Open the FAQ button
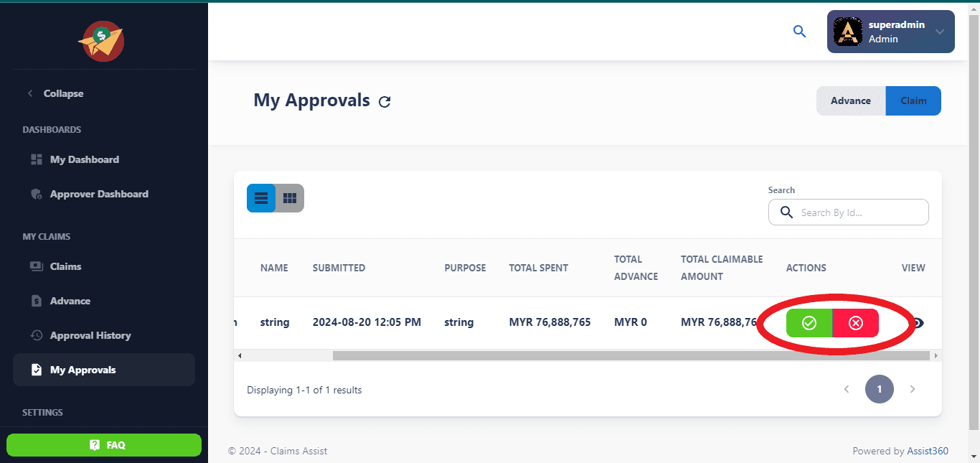 [x=104, y=445]
